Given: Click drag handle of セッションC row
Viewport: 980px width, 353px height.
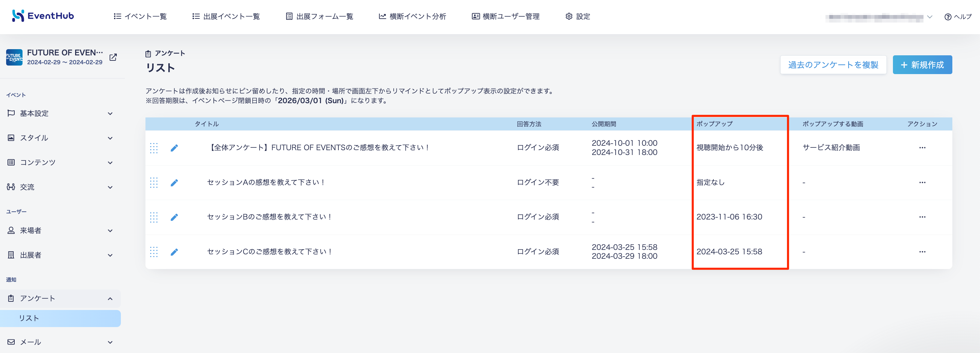Looking at the screenshot, I should click(x=154, y=252).
